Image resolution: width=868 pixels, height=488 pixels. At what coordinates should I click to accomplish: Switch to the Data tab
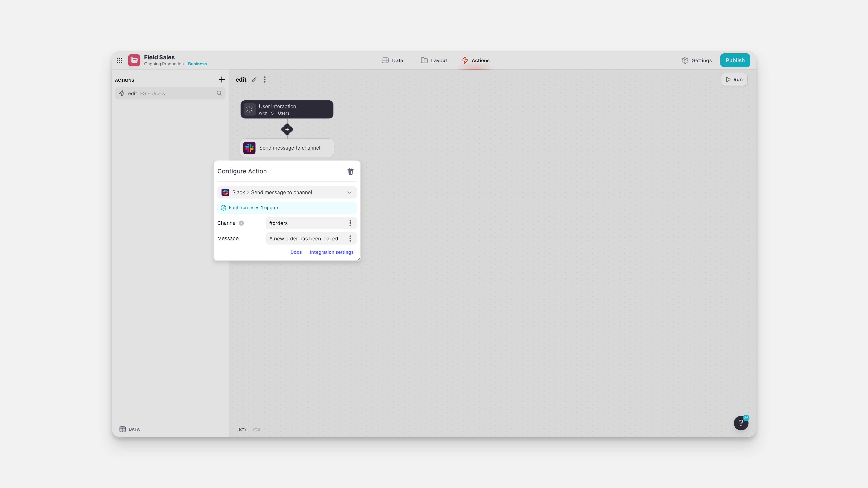point(393,60)
